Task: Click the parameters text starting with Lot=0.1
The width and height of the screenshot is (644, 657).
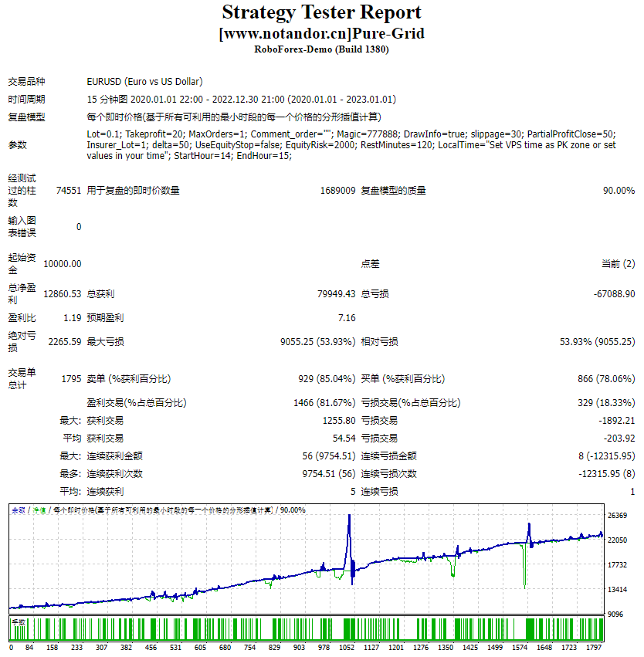Action: [x=351, y=144]
